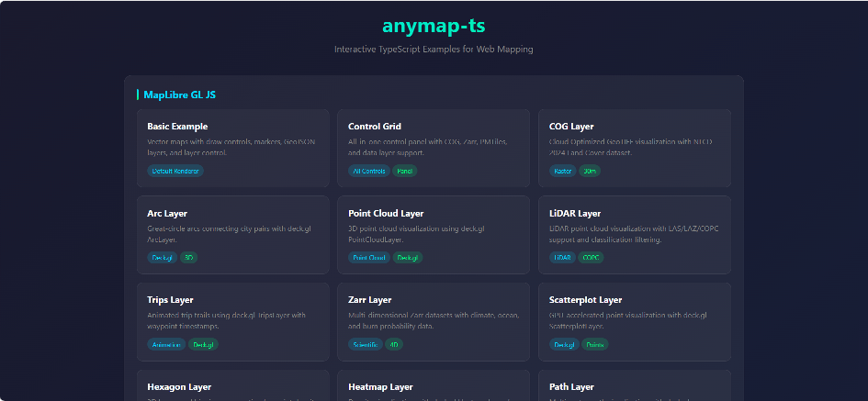Click the Animation tag in Trips Layer
Image resolution: width=868 pixels, height=401 pixels.
point(166,345)
